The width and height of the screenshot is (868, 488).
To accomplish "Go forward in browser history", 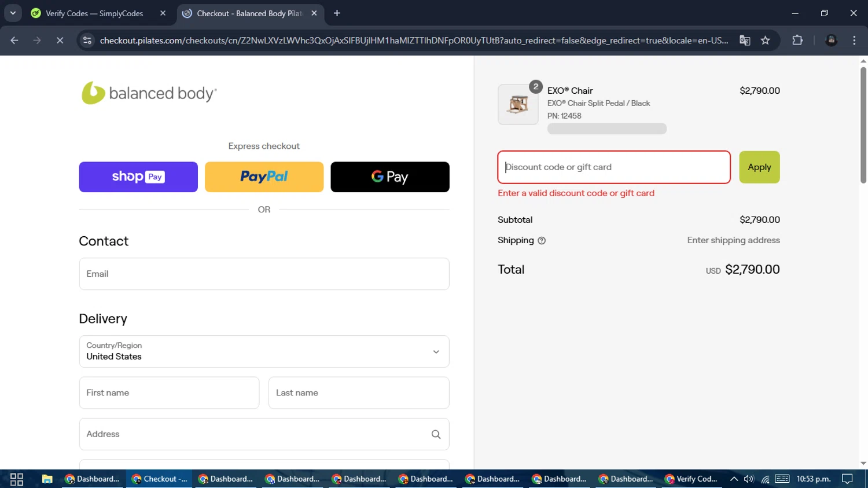I will pos(37,41).
